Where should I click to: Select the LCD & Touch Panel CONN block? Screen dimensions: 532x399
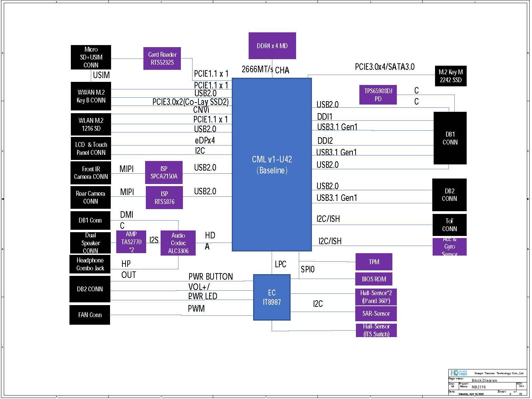click(91, 148)
